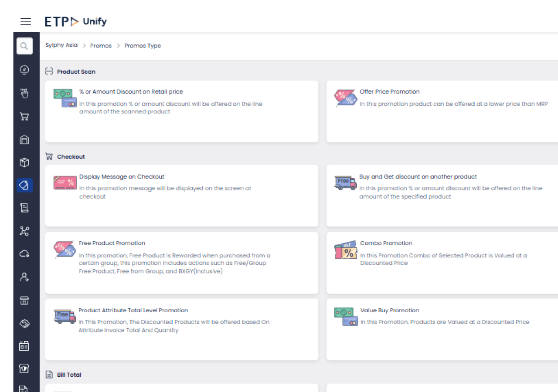Click the product box sidebar icon

24,162
